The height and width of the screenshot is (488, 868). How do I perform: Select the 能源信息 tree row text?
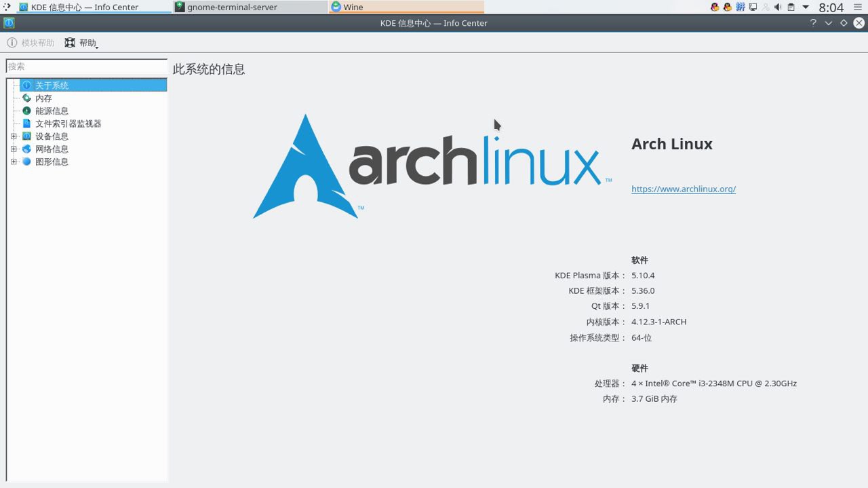(x=52, y=111)
